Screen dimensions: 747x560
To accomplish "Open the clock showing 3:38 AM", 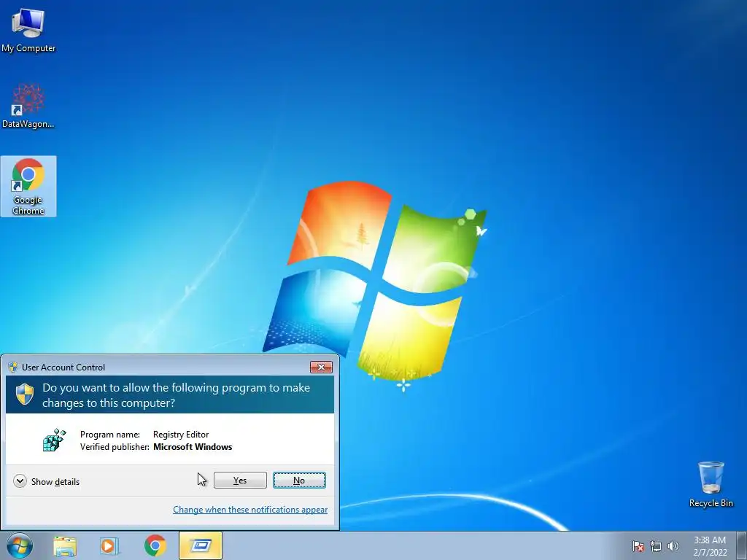I will click(710, 546).
